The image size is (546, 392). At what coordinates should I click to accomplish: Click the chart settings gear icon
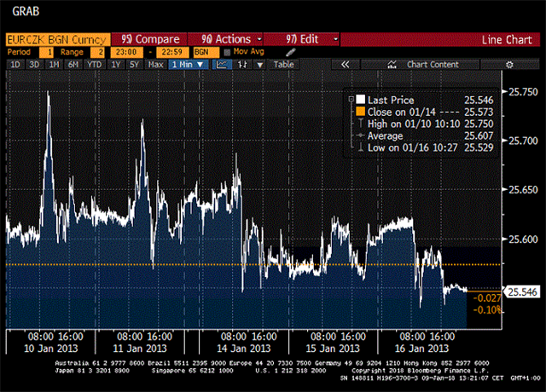tap(509, 64)
